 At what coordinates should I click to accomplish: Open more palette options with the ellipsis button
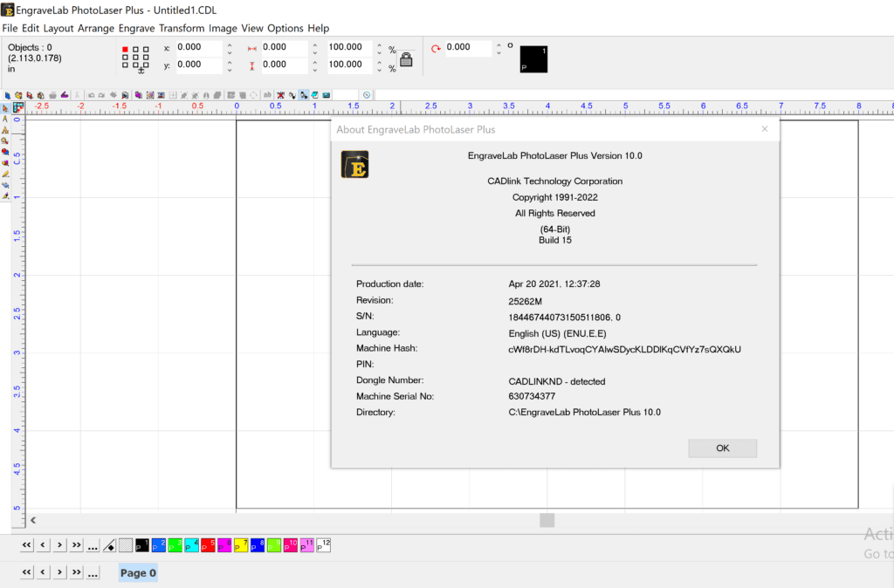coord(93,545)
